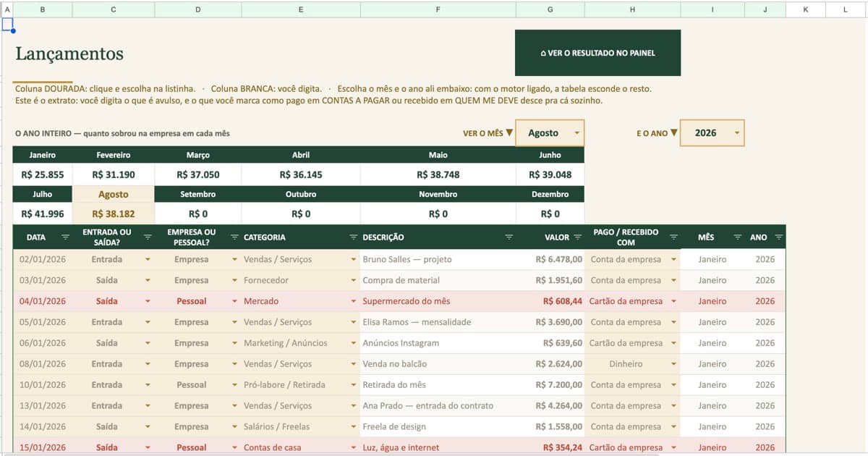Open the DATA column filter icon
Image resolution: width=868 pixels, height=456 pixels.
(x=65, y=237)
